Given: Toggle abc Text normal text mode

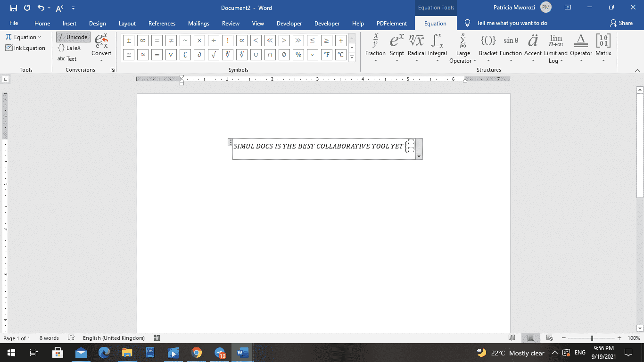Looking at the screenshot, I should (67, 59).
